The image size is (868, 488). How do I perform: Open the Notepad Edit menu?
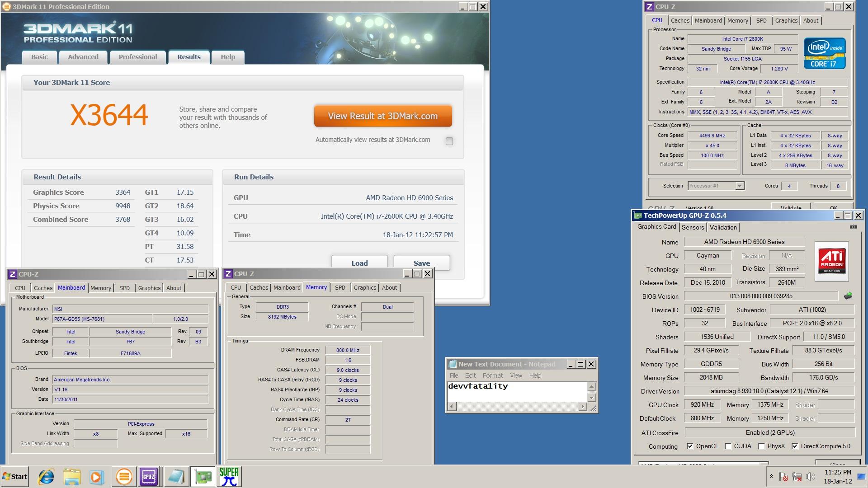click(x=471, y=375)
